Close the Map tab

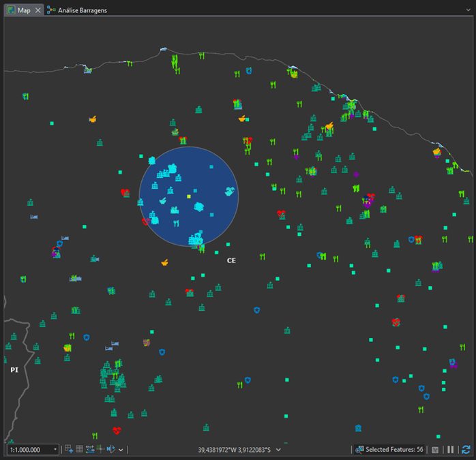[38, 10]
